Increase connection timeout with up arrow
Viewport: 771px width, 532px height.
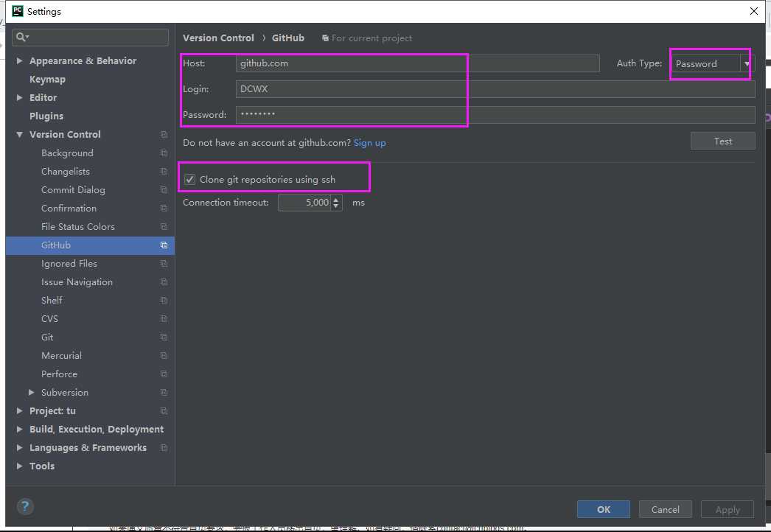pyautogui.click(x=336, y=199)
